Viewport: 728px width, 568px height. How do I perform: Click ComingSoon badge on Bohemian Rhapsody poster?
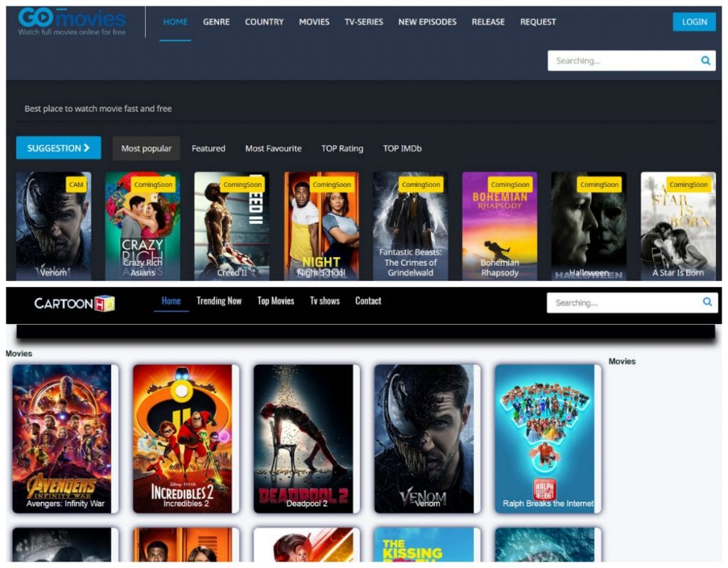511,185
